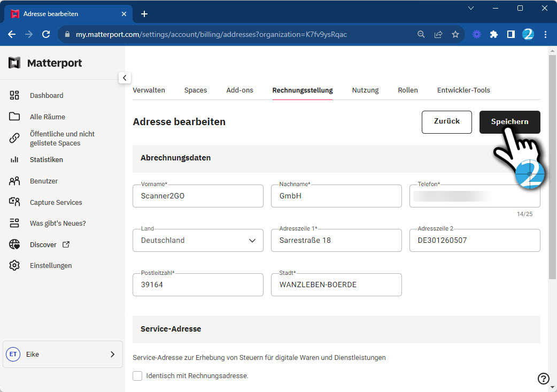Screen dimensions: 557x392
Task: Click the forward navigation arrow
Action: pyautogui.click(x=29, y=34)
